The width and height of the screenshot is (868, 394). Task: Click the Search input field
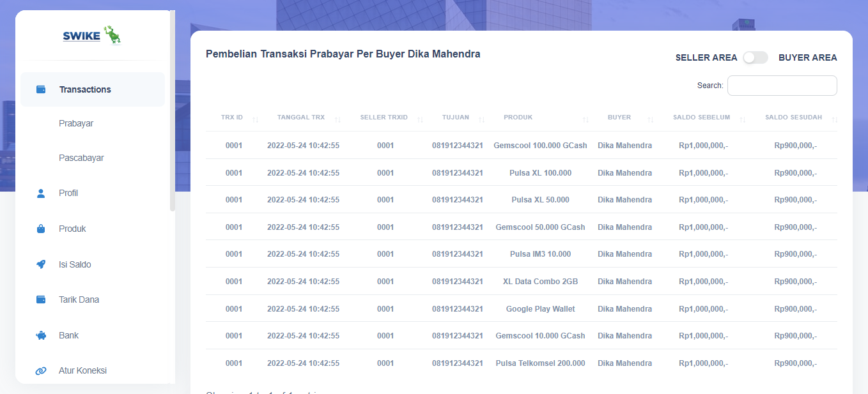point(782,86)
